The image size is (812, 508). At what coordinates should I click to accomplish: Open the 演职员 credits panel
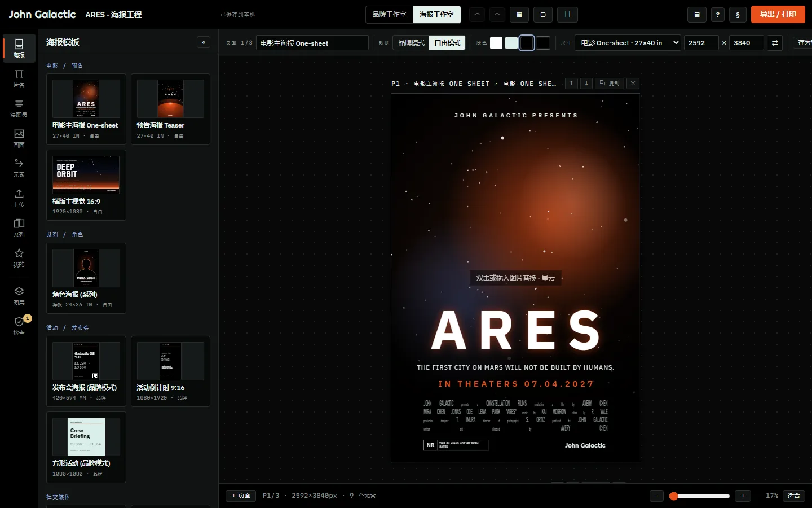point(19,108)
